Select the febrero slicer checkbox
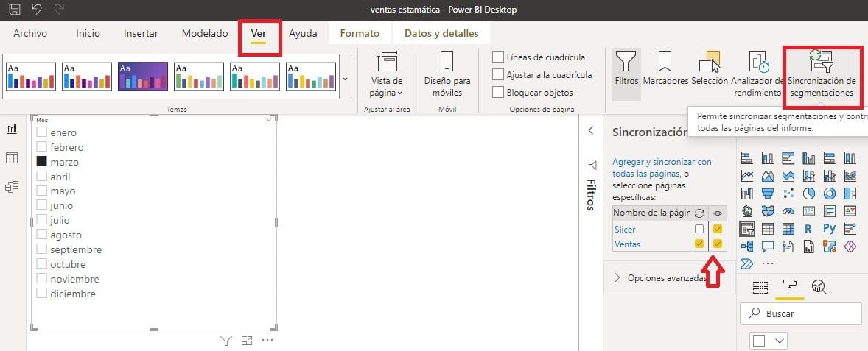The height and width of the screenshot is (351, 868). pos(42,147)
